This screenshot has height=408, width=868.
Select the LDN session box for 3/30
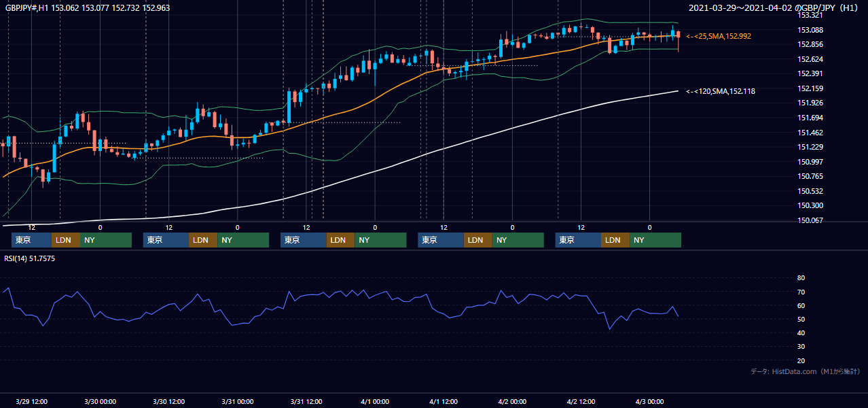[x=203, y=240]
